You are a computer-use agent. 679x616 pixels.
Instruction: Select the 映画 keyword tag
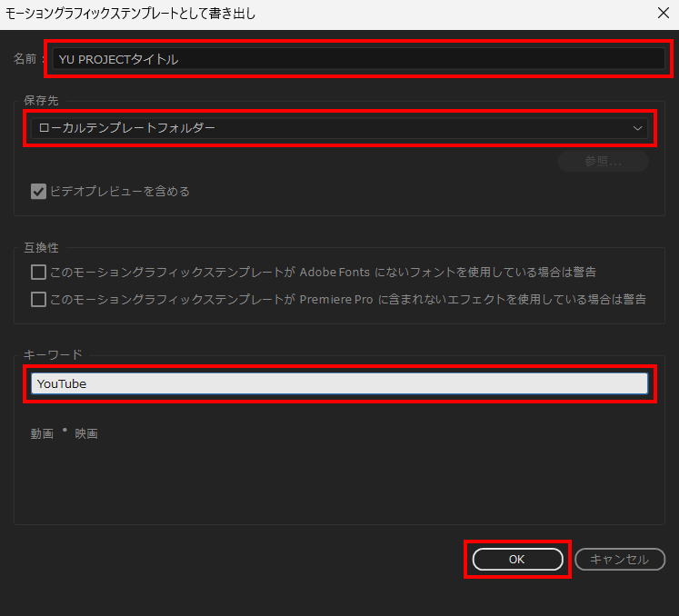(x=86, y=433)
